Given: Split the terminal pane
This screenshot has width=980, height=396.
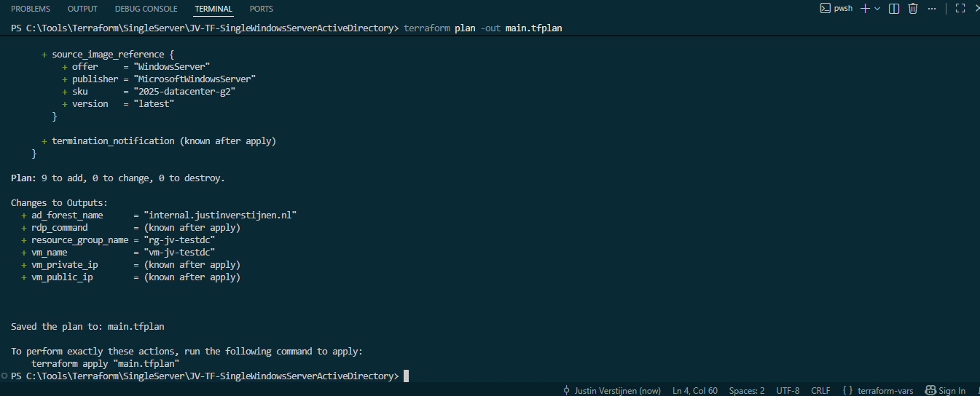Looking at the screenshot, I should pyautogui.click(x=894, y=9).
